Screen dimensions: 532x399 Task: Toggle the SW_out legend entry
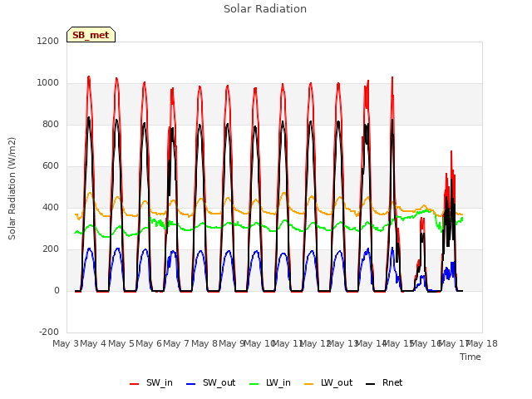click(x=210, y=382)
